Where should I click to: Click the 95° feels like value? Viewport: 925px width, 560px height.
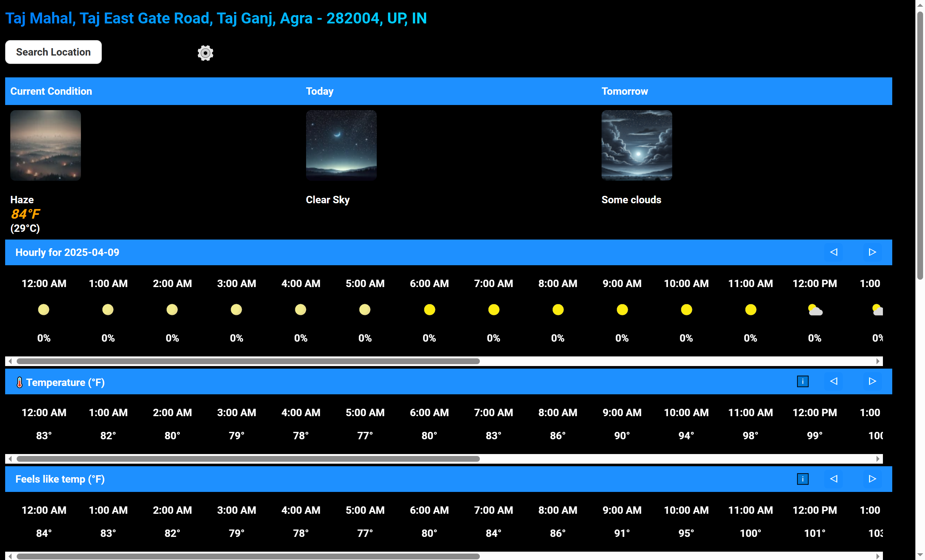tap(686, 533)
